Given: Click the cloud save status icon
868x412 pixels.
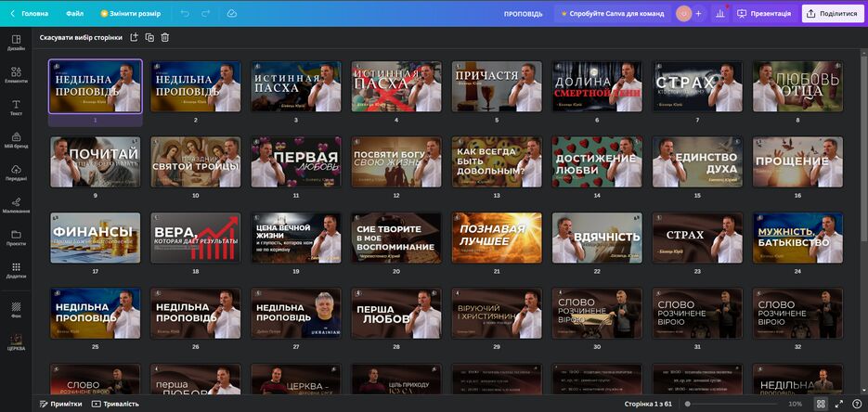Looking at the screenshot, I should coord(232,13).
